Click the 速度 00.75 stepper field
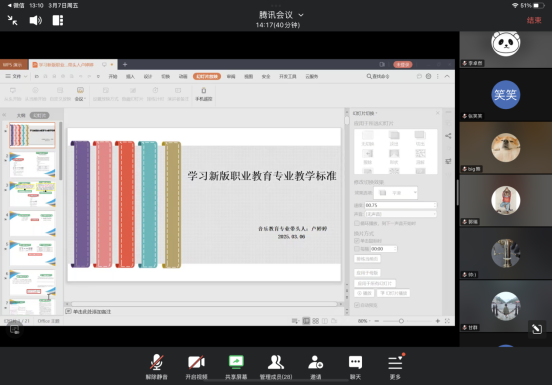Image resolution: width=552 pixels, height=386 pixels. click(x=401, y=205)
